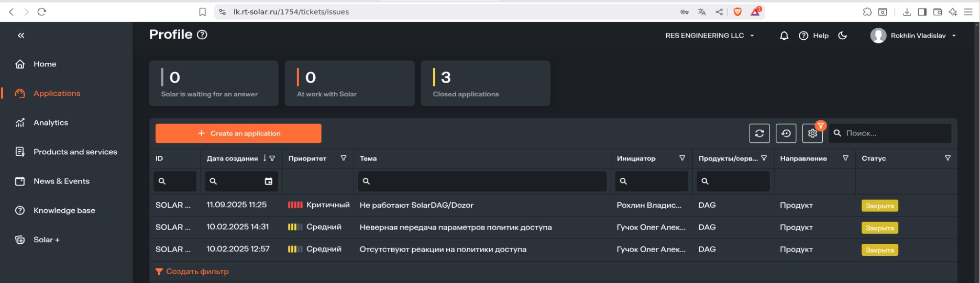Open ticket Не работают SolarDAG/Dozor
980x283 pixels.
[x=416, y=205]
